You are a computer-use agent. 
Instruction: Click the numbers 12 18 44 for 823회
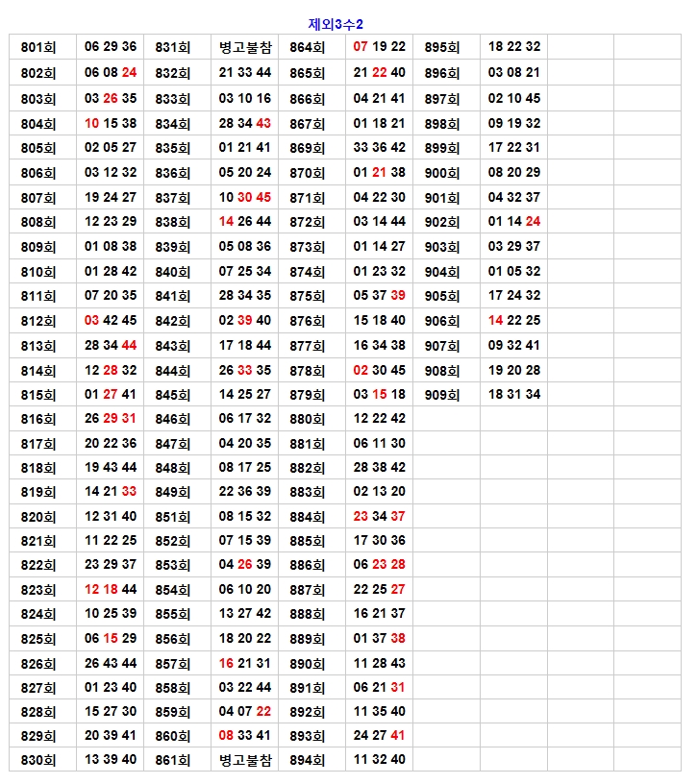pyautogui.click(x=111, y=590)
